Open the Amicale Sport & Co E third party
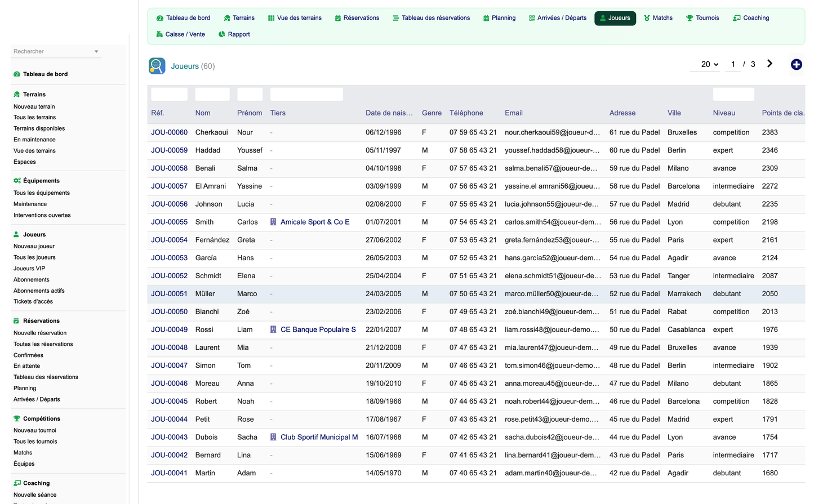The height and width of the screenshot is (504, 814). coord(315,222)
